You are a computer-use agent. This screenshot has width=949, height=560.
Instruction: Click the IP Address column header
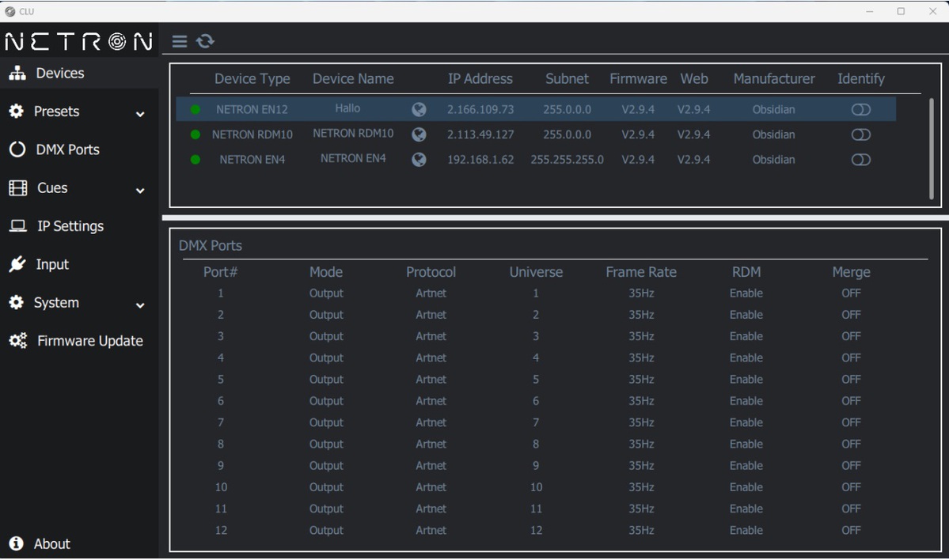pyautogui.click(x=480, y=78)
